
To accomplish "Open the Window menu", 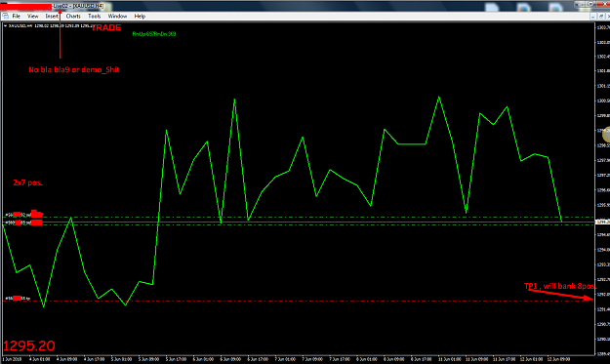I will coord(117,16).
